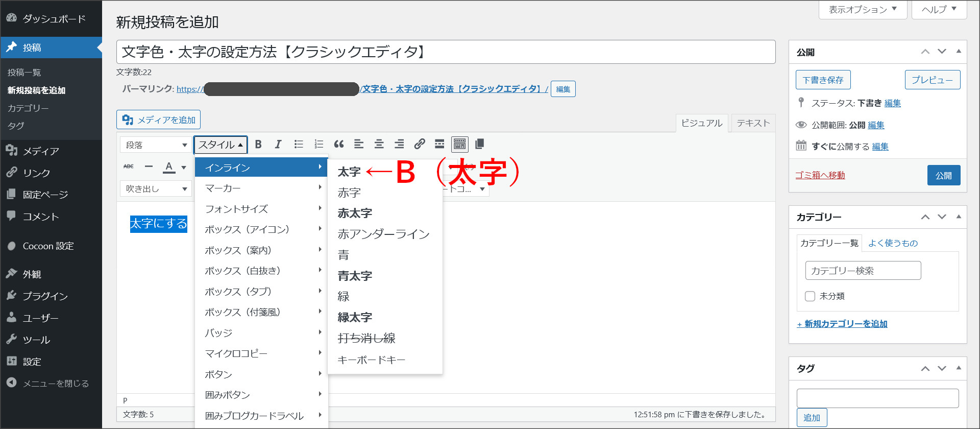The image size is (980, 429).
Task: Collapse the カテゴリー panel with its triangle
Action: pos(959,217)
